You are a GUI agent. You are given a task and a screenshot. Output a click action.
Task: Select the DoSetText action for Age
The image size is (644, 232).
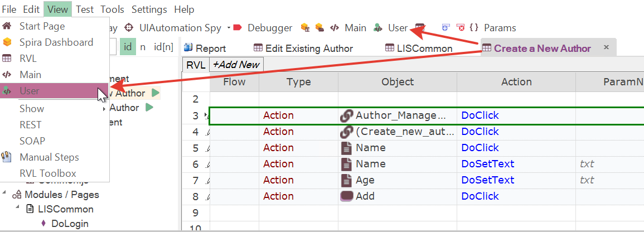coord(488,180)
